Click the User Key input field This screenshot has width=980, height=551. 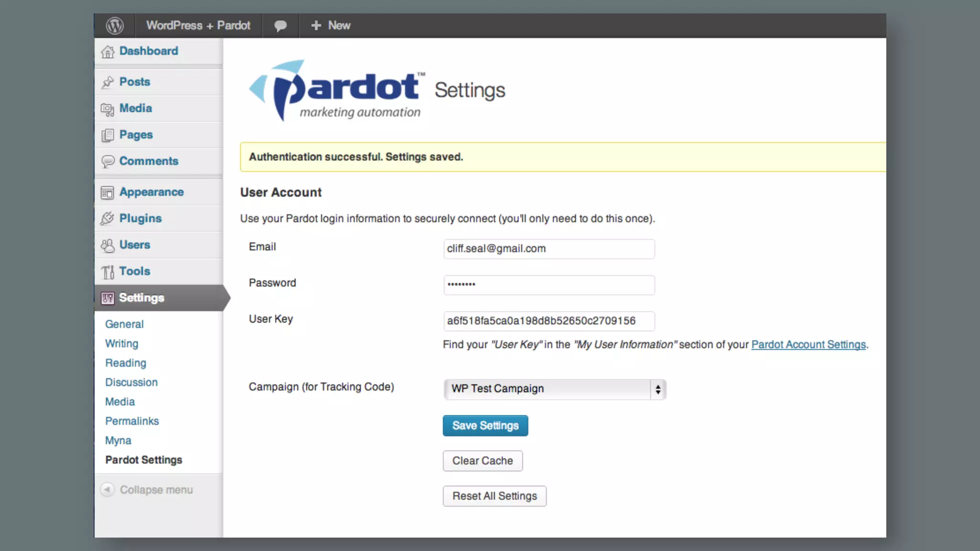(x=548, y=321)
